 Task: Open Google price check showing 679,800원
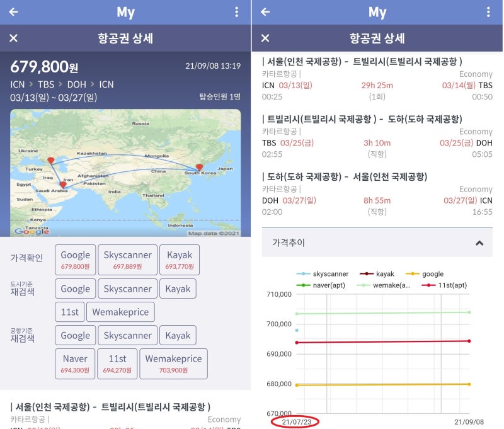coord(76,260)
